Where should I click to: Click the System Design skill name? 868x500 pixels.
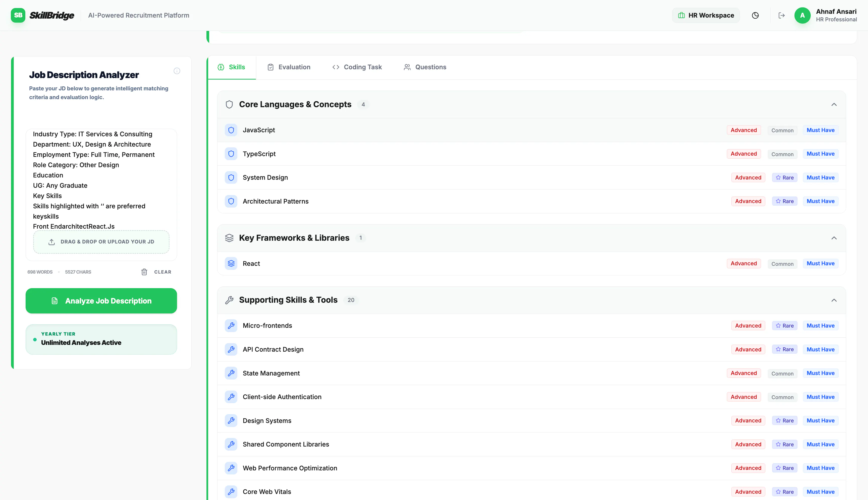click(x=265, y=177)
